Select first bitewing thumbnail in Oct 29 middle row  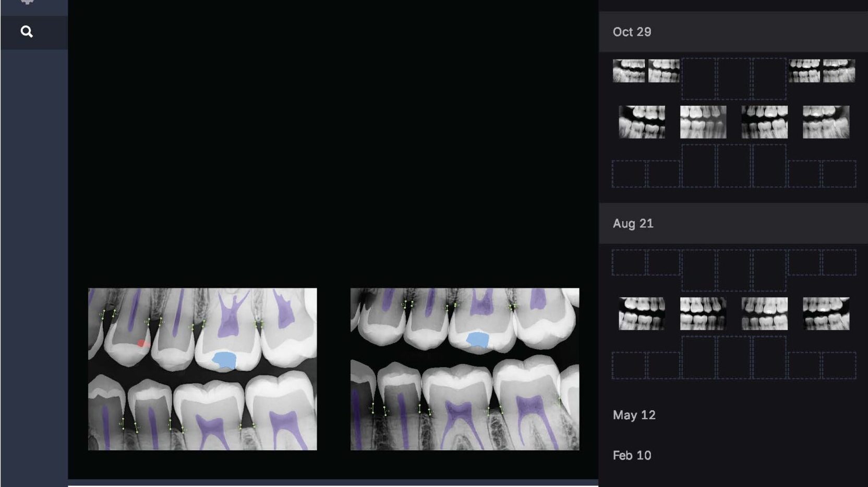pos(642,122)
